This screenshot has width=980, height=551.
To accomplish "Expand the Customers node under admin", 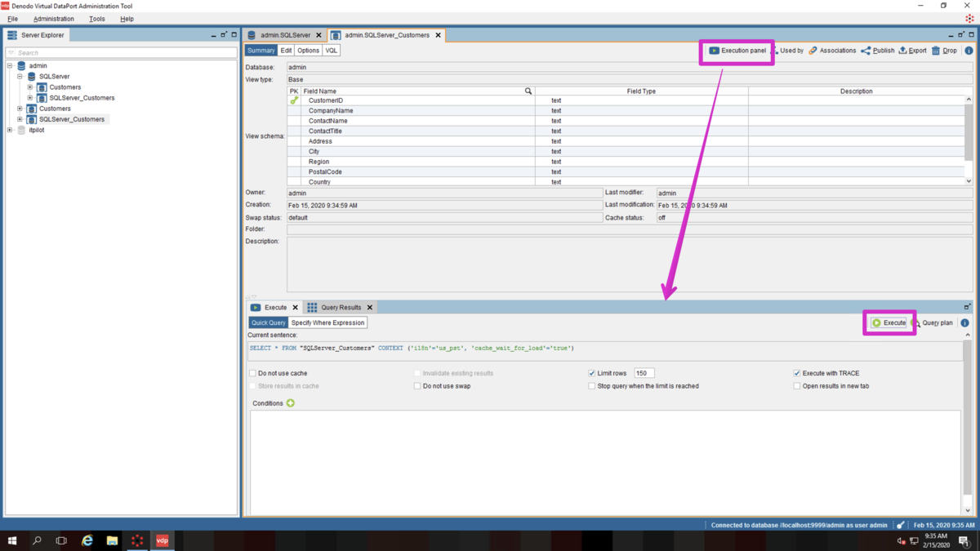I will pyautogui.click(x=20, y=109).
